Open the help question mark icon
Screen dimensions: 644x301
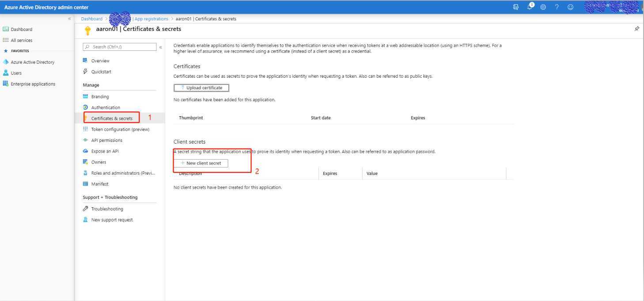pos(557,7)
